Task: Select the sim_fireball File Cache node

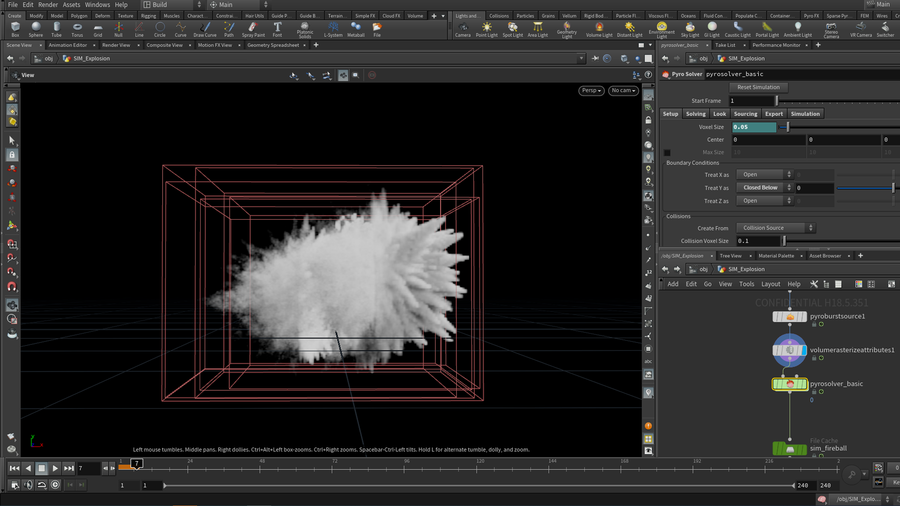Action: tap(790, 449)
